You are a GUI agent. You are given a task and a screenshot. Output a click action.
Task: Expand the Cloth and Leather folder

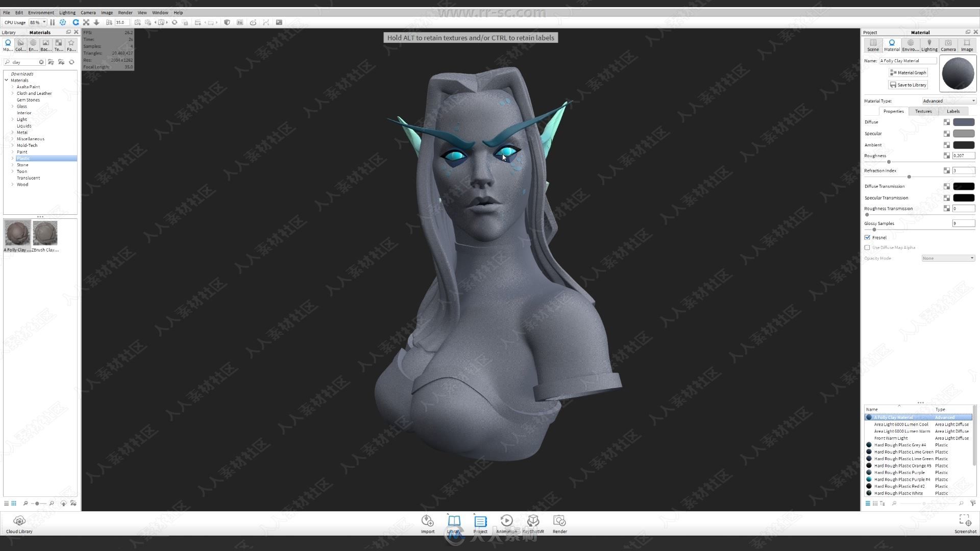pos(12,93)
